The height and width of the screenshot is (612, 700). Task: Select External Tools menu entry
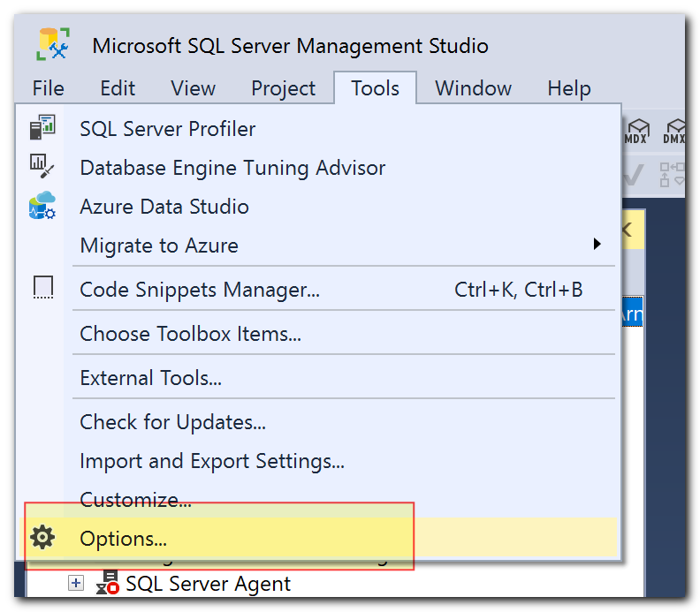pyautogui.click(x=150, y=378)
